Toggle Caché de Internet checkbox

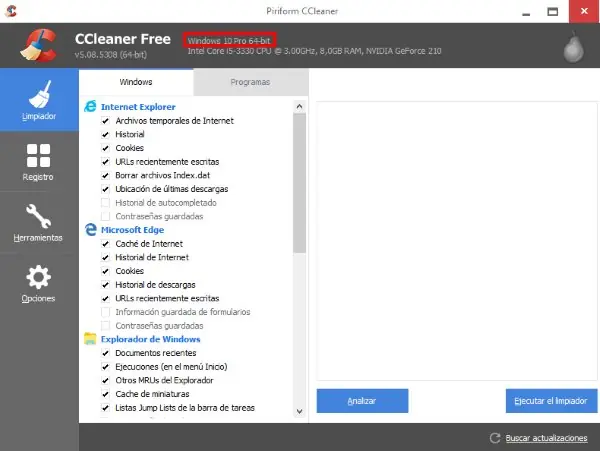click(105, 244)
